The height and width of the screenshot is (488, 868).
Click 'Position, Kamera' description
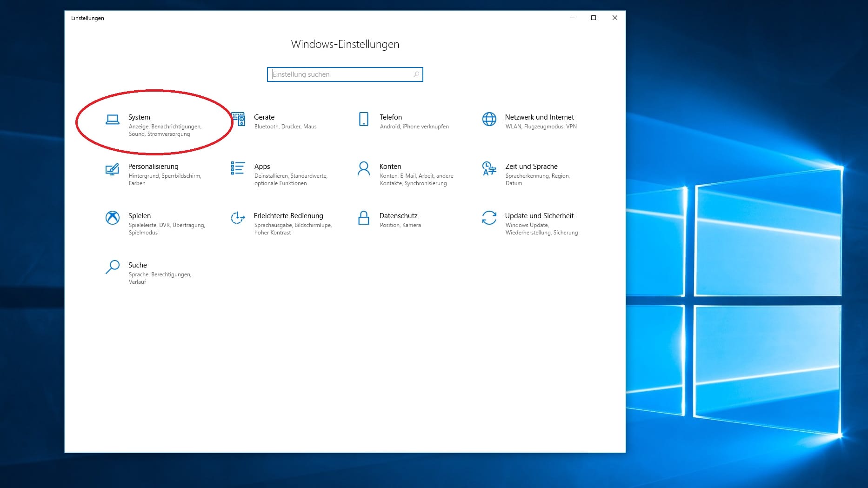401,225
